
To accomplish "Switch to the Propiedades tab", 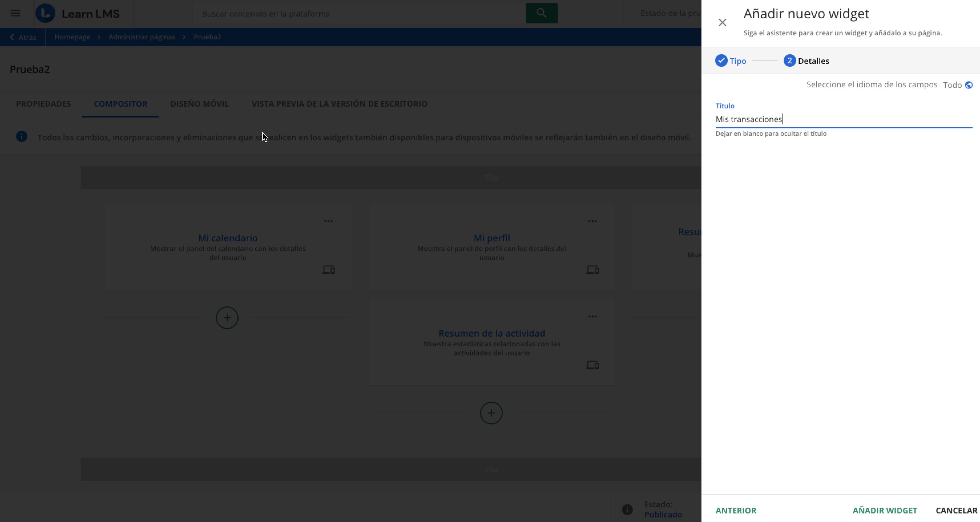I will 43,104.
